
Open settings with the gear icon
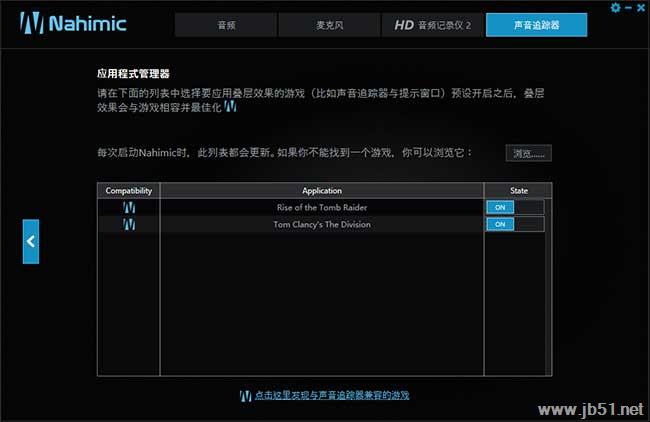pos(616,7)
